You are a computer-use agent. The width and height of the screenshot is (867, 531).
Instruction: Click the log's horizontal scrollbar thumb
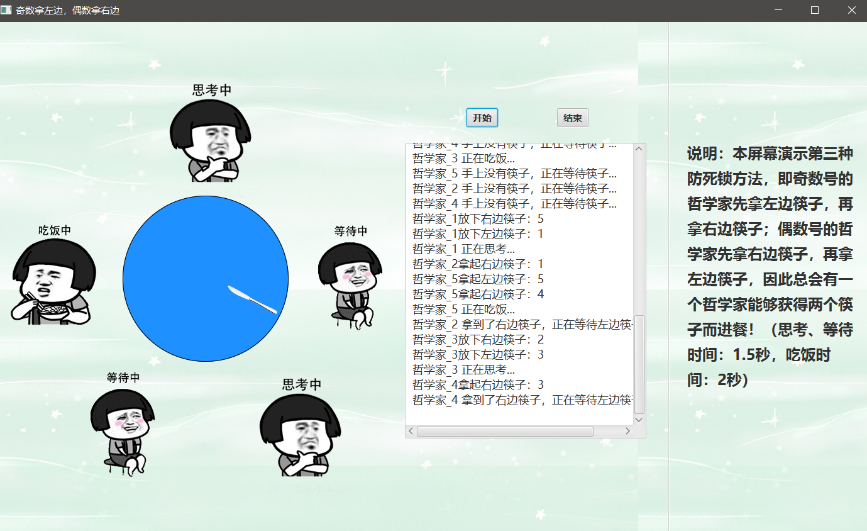pyautogui.click(x=505, y=431)
